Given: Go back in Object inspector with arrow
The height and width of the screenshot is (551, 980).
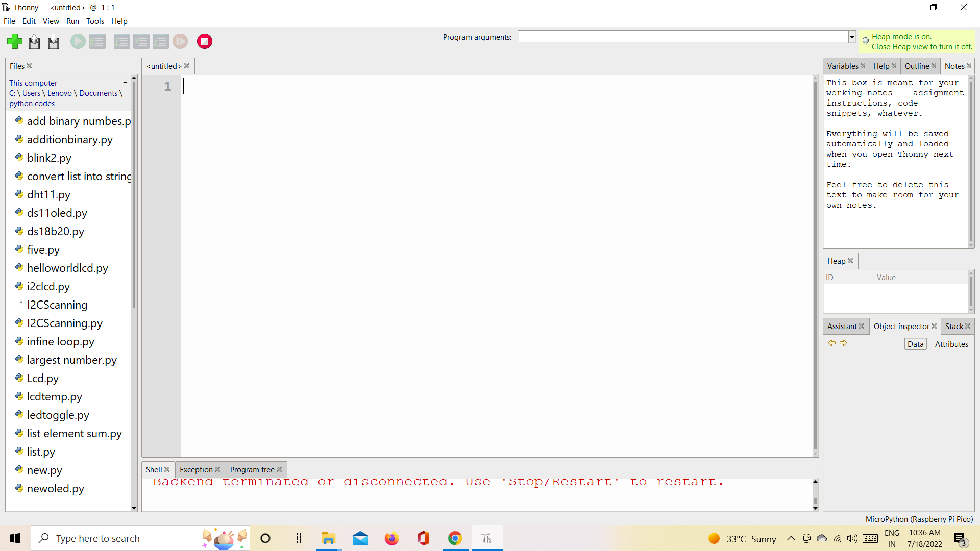Looking at the screenshot, I should coord(831,343).
